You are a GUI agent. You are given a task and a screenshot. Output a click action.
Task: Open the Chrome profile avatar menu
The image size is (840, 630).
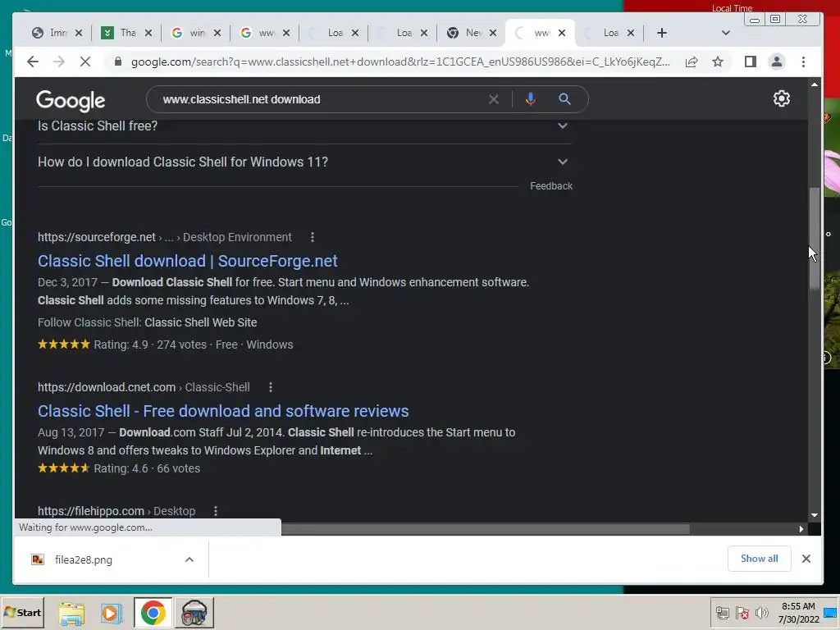click(776, 62)
